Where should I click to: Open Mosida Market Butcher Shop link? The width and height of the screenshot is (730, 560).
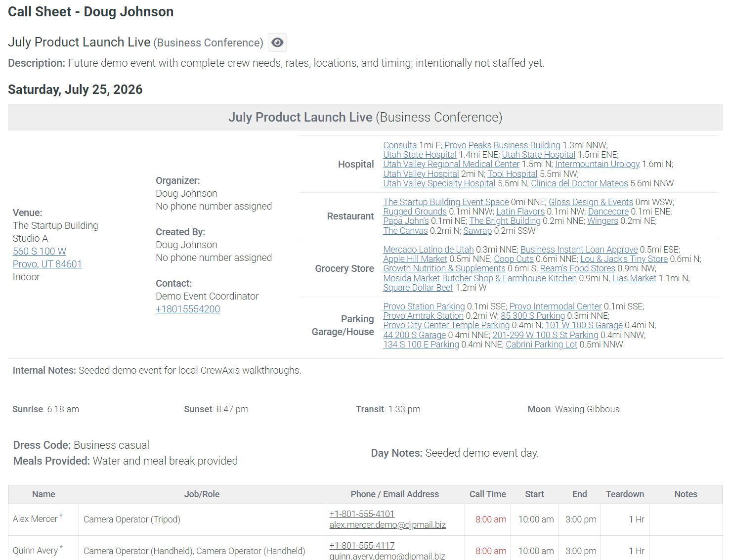coord(480,278)
